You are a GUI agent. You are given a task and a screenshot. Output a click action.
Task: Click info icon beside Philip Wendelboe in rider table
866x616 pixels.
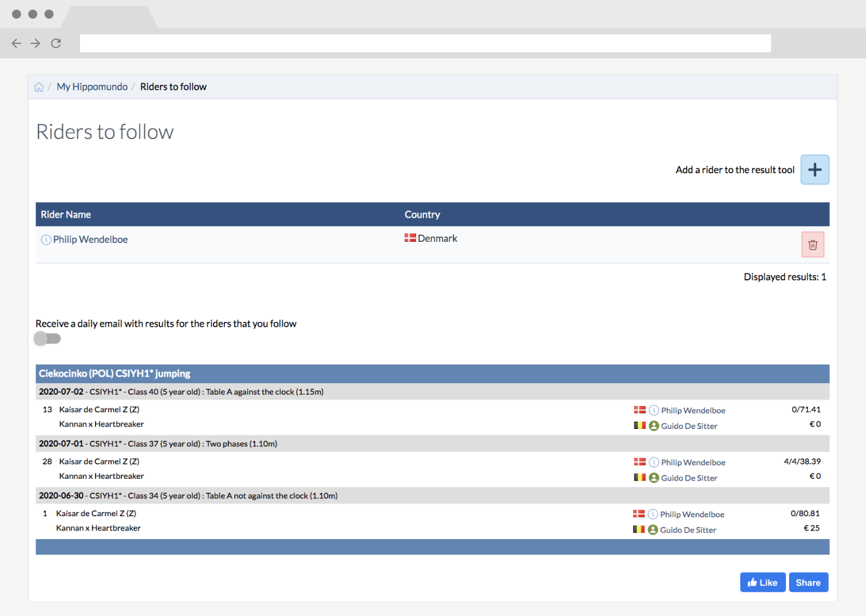[x=46, y=239]
